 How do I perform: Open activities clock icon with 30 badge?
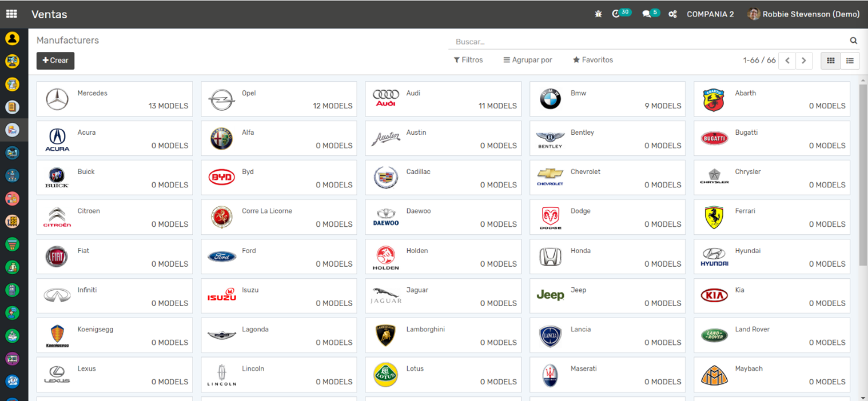click(x=621, y=13)
